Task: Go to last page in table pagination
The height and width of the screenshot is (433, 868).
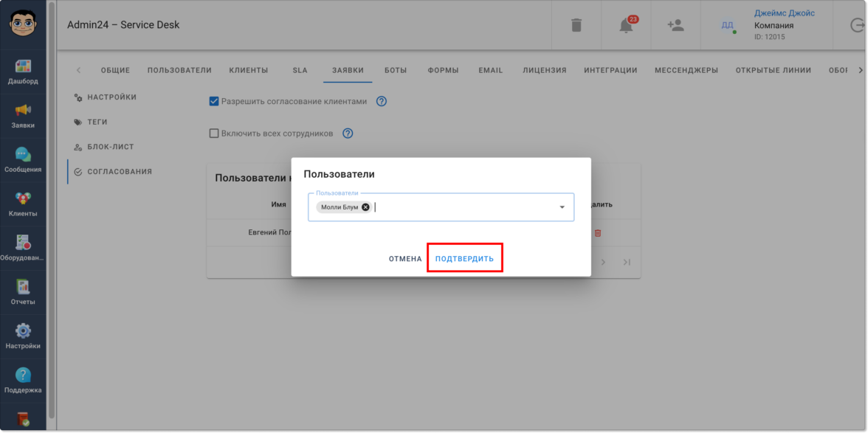Action: tap(627, 262)
